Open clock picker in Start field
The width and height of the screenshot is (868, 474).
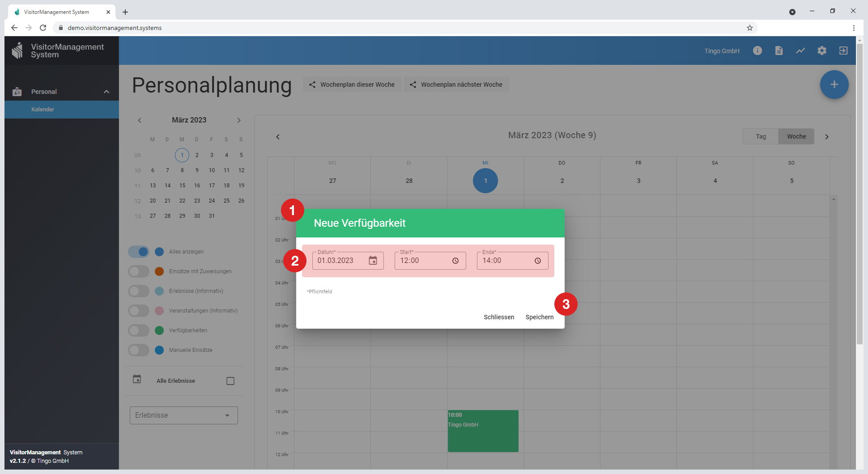click(455, 261)
